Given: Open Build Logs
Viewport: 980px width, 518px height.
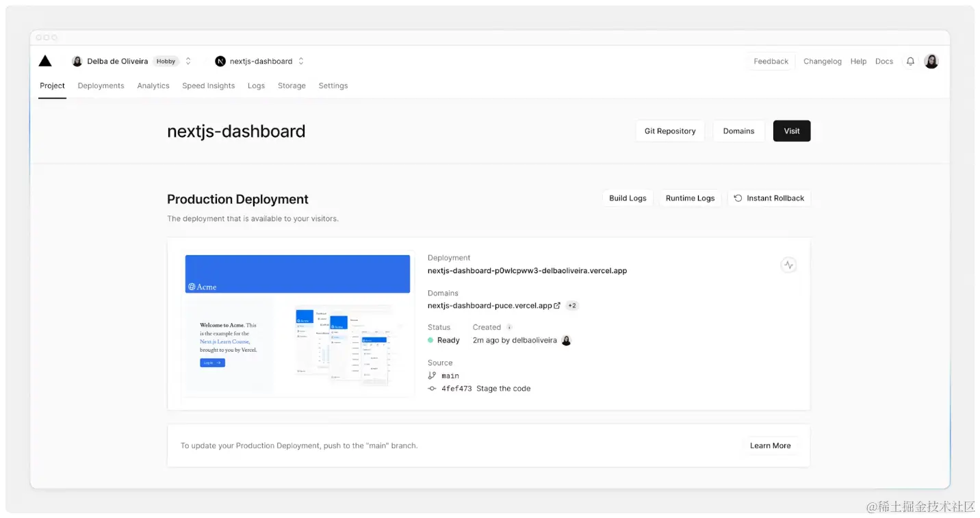Looking at the screenshot, I should pos(628,198).
